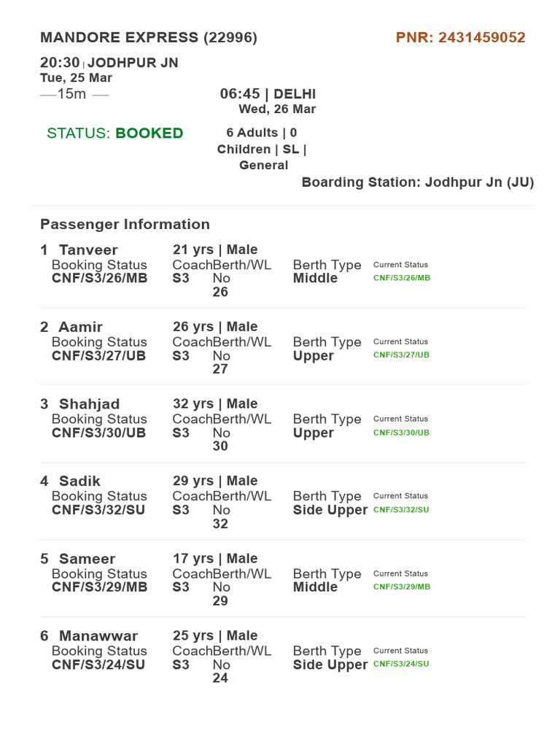This screenshot has width=560, height=747.
Task: Click Sameer's current status CNF/S3/29/MB
Action: click(x=402, y=587)
